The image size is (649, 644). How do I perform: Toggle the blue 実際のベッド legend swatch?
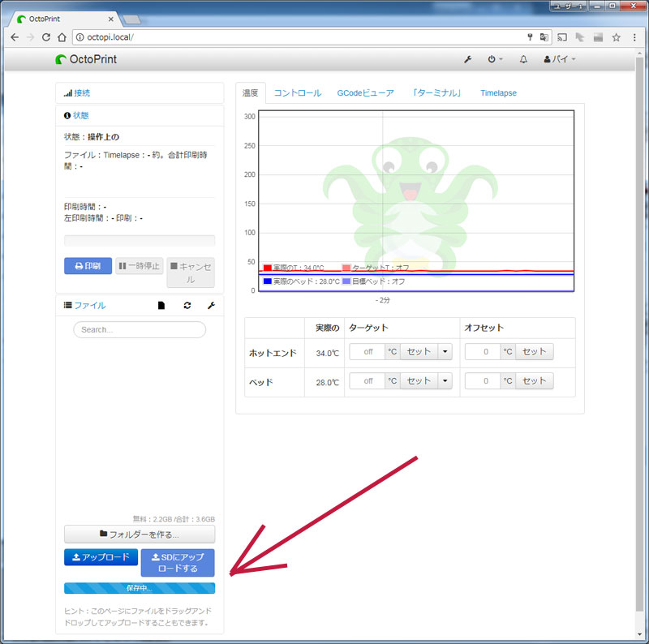pos(268,281)
